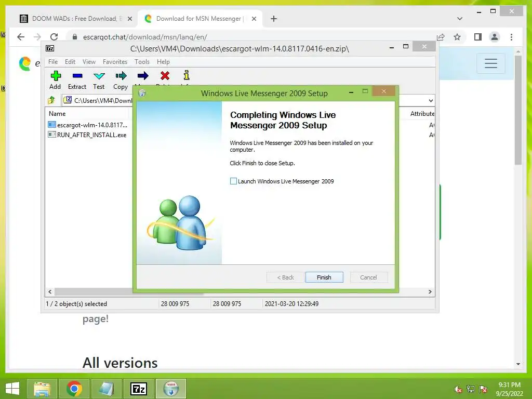Open Chrome tab search chevron
532x399 pixels.
tap(460, 19)
